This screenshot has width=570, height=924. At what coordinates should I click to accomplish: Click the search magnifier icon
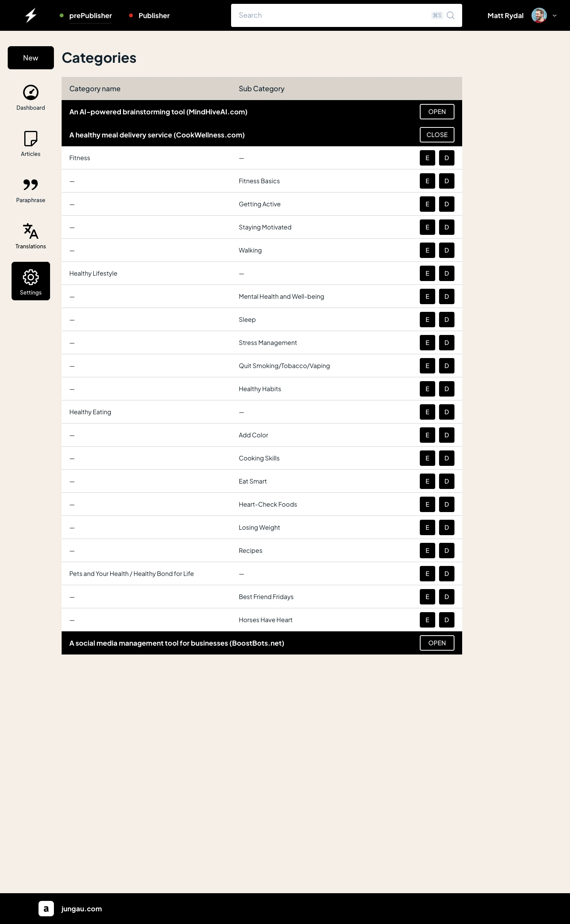[x=451, y=15]
